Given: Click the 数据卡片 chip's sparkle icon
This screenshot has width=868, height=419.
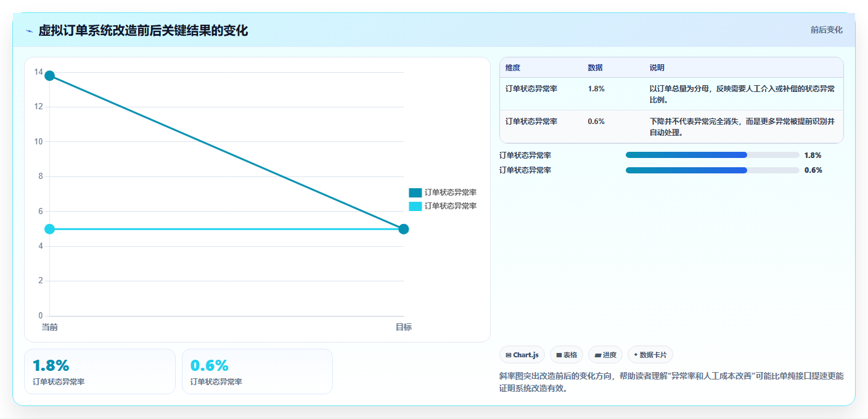Looking at the screenshot, I should (636, 355).
